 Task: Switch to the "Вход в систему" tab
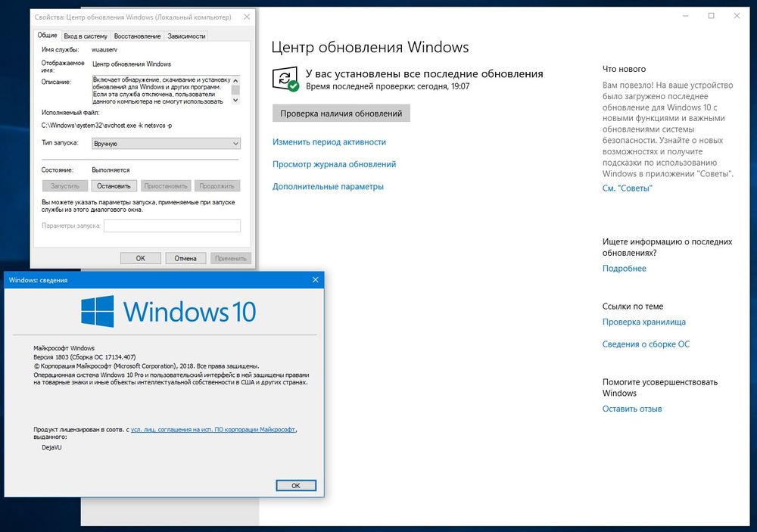click(x=86, y=36)
